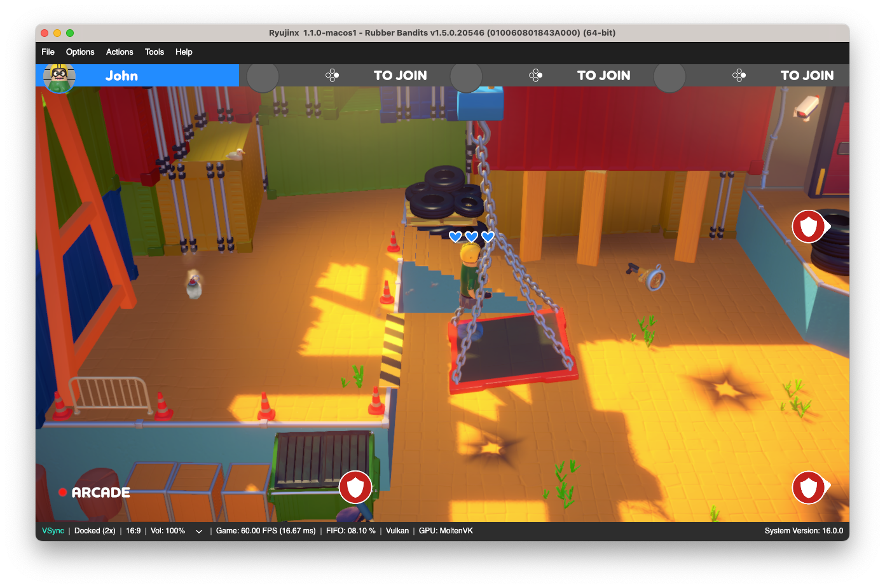Open the Options menu

pos(80,52)
